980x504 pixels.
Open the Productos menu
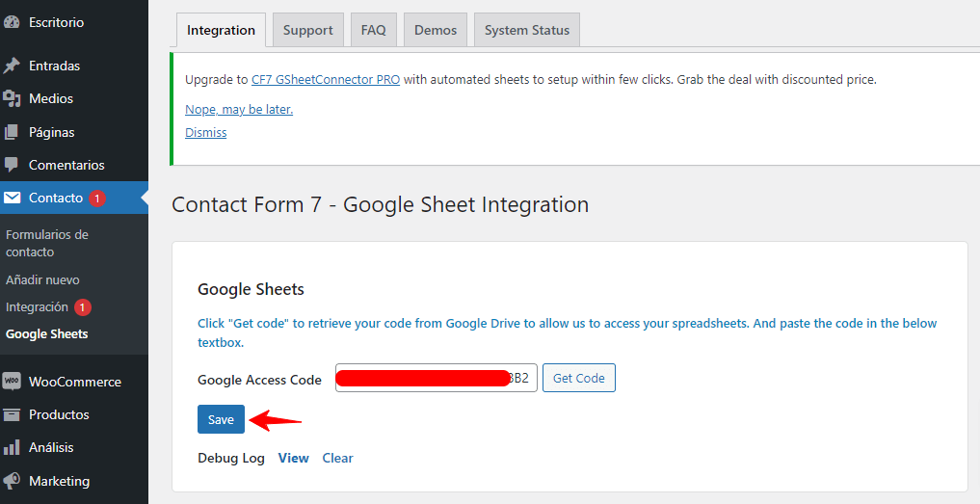[59, 414]
